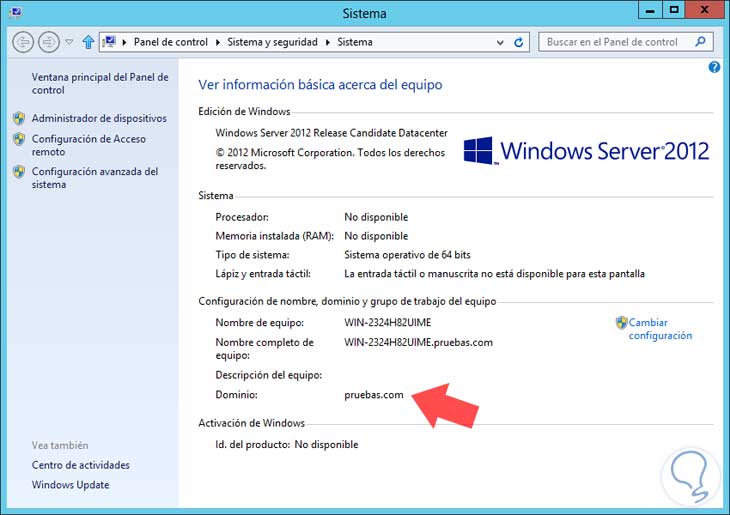
Task: Open the recent locations dropdown arrow
Action: [x=69, y=42]
